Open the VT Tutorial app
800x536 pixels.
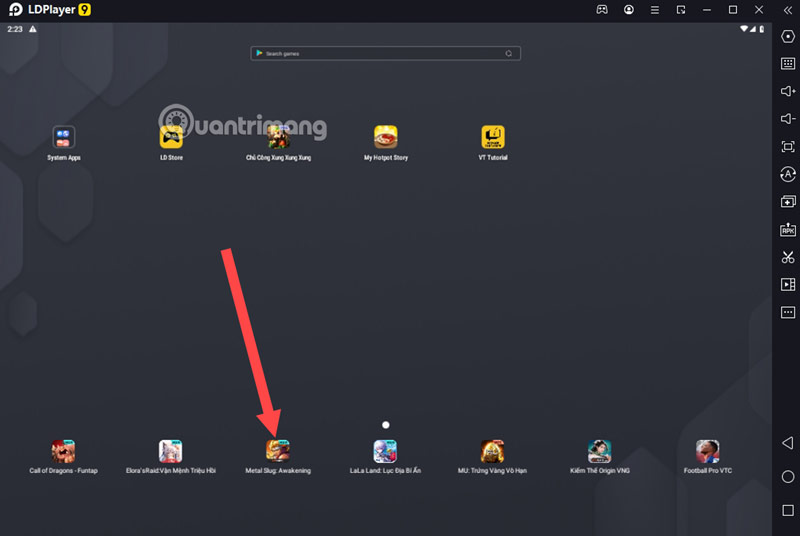(x=493, y=137)
